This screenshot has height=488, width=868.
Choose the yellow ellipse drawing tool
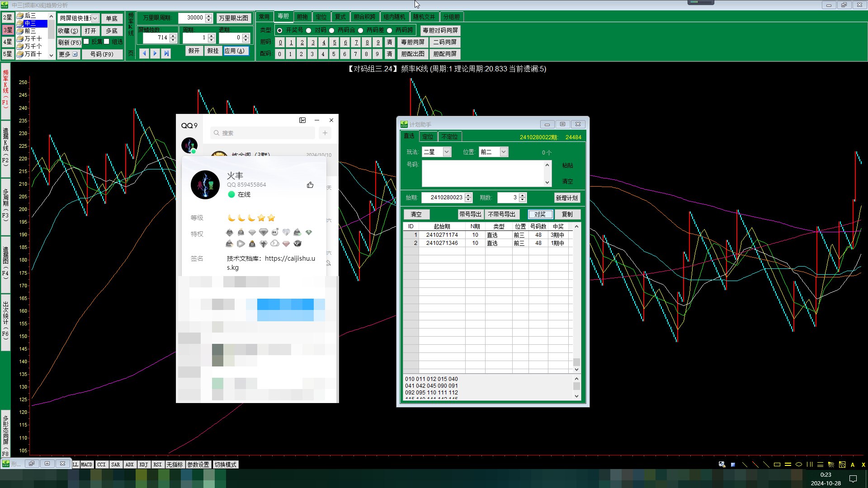799,465
